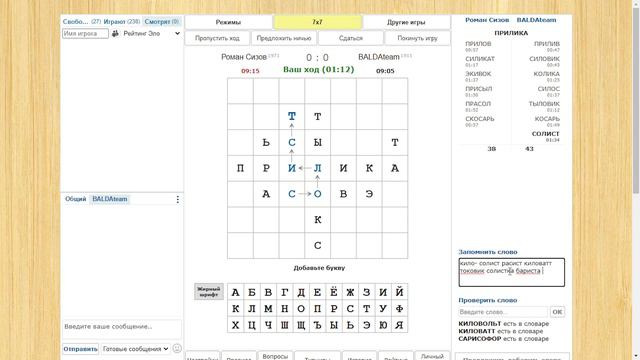
Task: Click the word ТЫЛОВИК in the moves list
Action: pos(544,104)
